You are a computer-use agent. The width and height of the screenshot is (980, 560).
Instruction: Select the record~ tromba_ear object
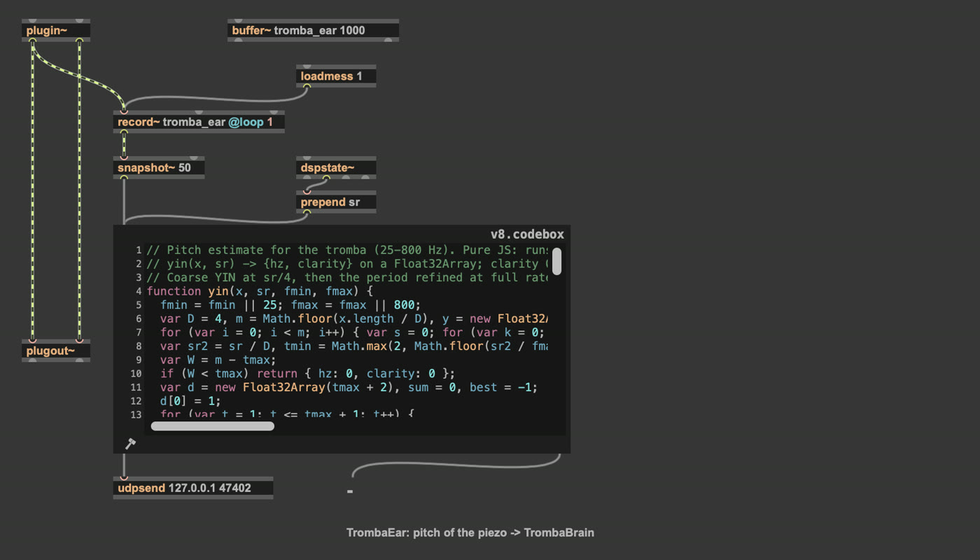pyautogui.click(x=199, y=122)
